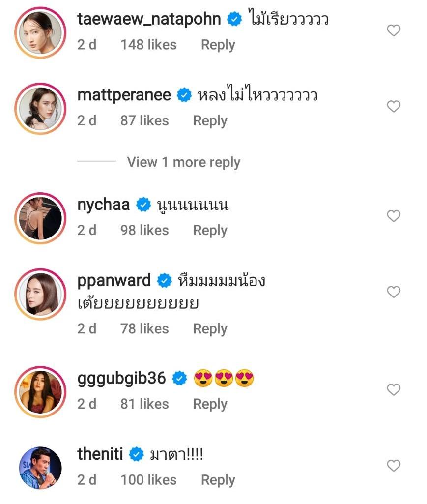Reply to mattperanee's comment
Viewport: 427px width, 504px height.
tap(210, 121)
